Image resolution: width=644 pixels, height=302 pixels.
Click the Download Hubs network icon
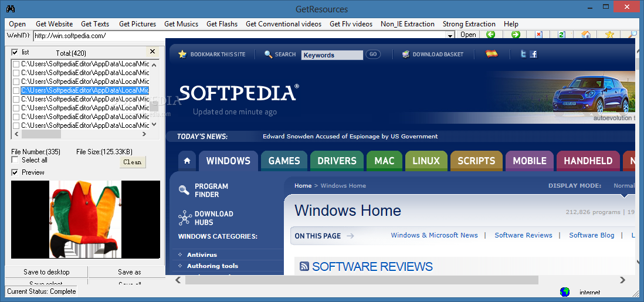pos(185,218)
